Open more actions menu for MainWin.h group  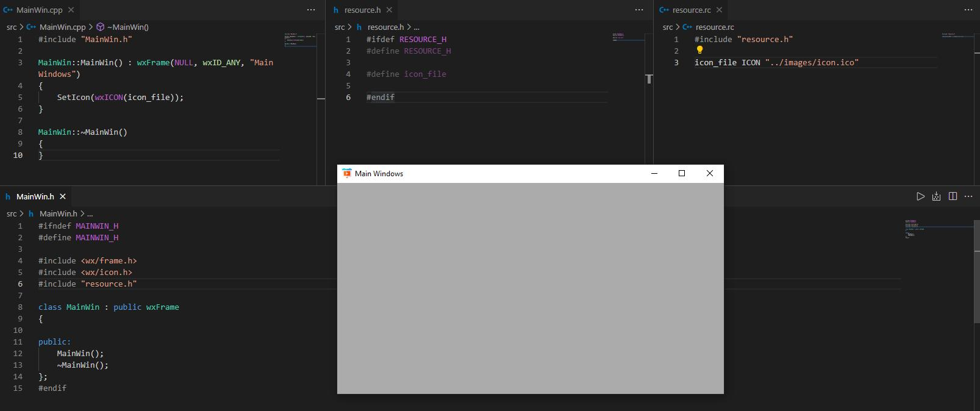coord(968,196)
